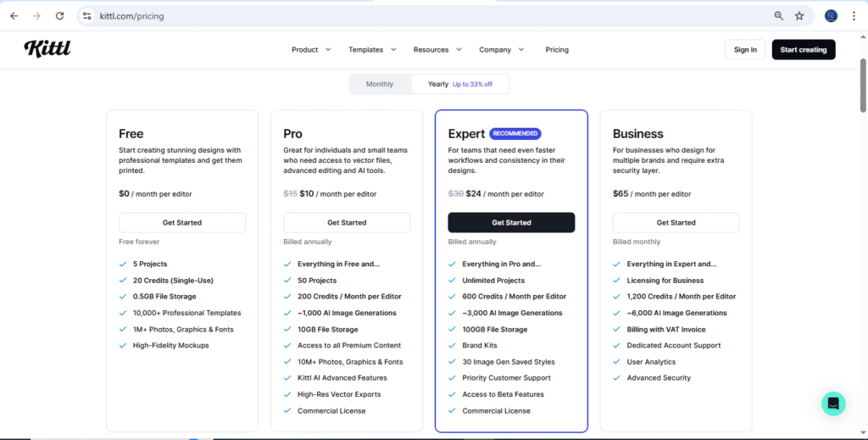Click 'Billed monthly' under Business plan
The image size is (868, 440).
pos(637,242)
